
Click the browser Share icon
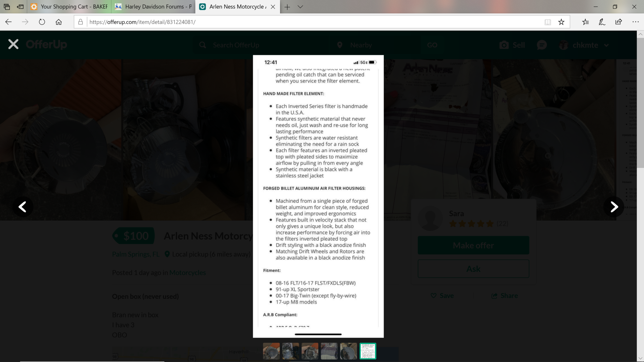[619, 22]
